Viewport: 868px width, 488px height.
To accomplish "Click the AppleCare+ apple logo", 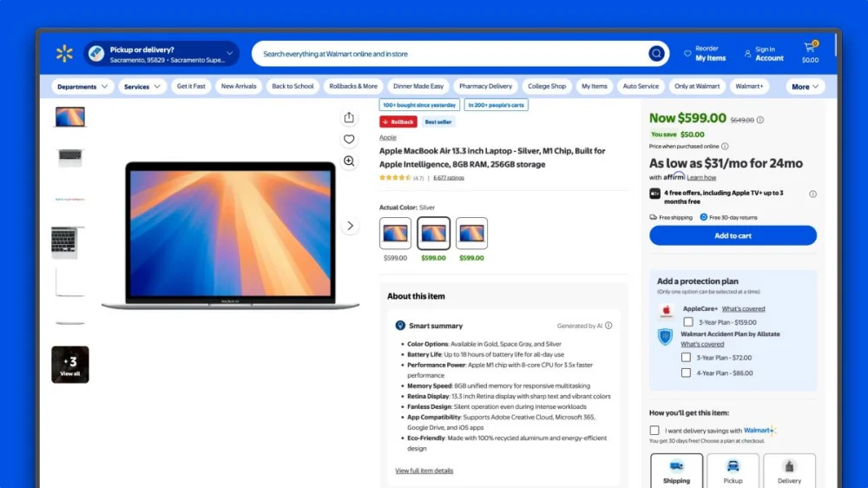I will tap(666, 311).
